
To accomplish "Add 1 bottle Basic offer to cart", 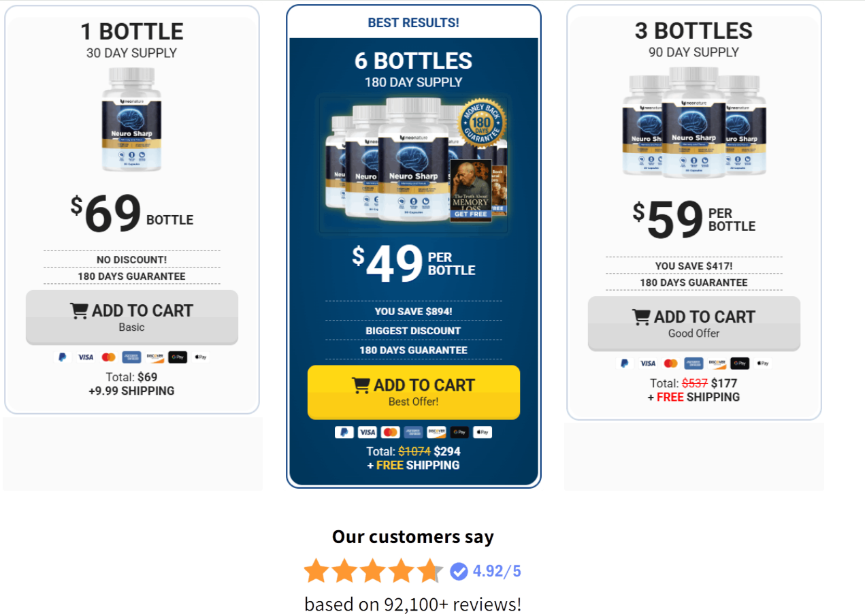I will click(x=132, y=317).
